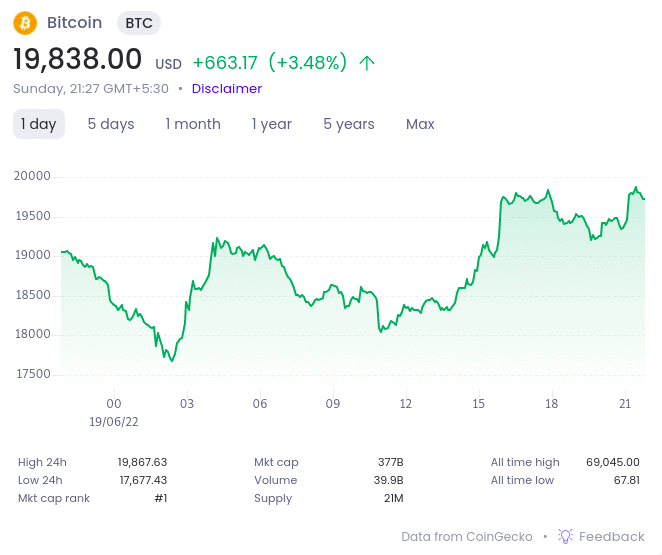Image resolution: width=662 pixels, height=555 pixels.
Task: Click the Mkt cap 377B value
Action: click(x=391, y=462)
